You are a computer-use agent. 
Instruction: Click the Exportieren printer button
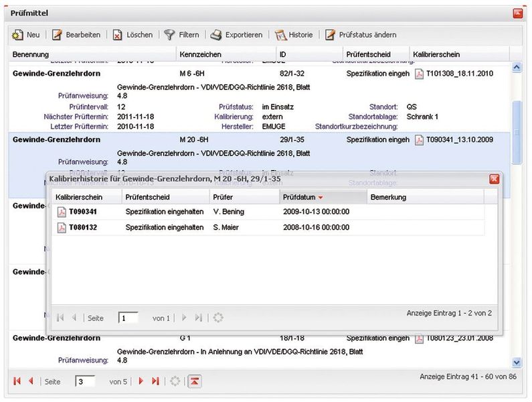[236, 35]
